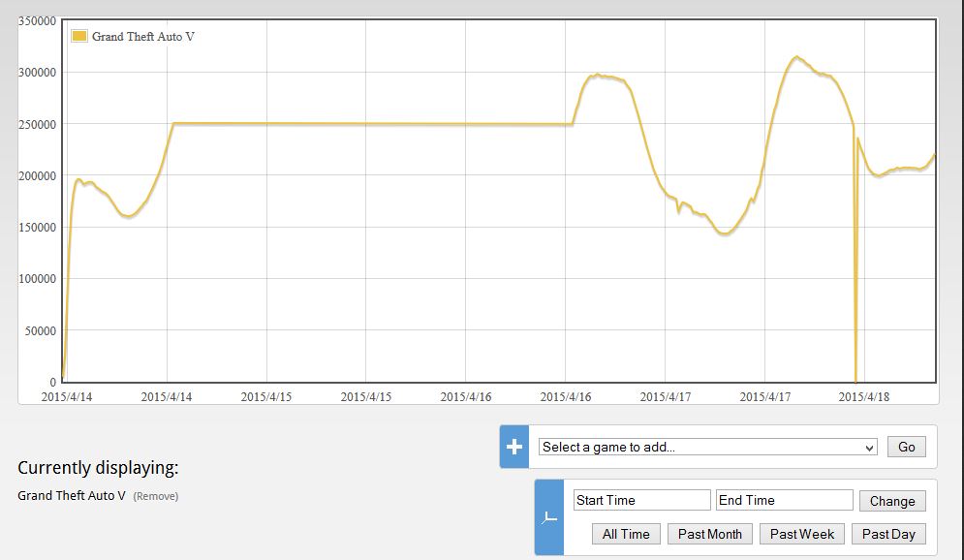The height and width of the screenshot is (560, 964).
Task: Select the Past Week range
Action: [x=801, y=534]
